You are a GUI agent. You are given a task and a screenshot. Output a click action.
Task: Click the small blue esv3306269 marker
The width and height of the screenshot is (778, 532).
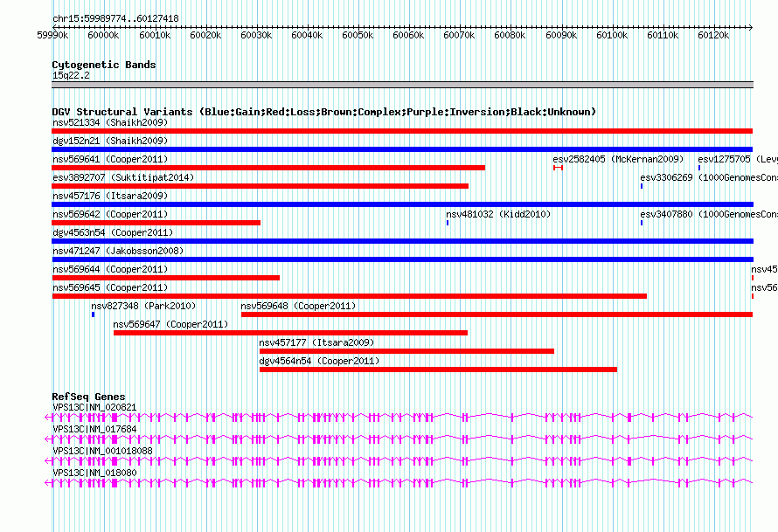[642, 186]
